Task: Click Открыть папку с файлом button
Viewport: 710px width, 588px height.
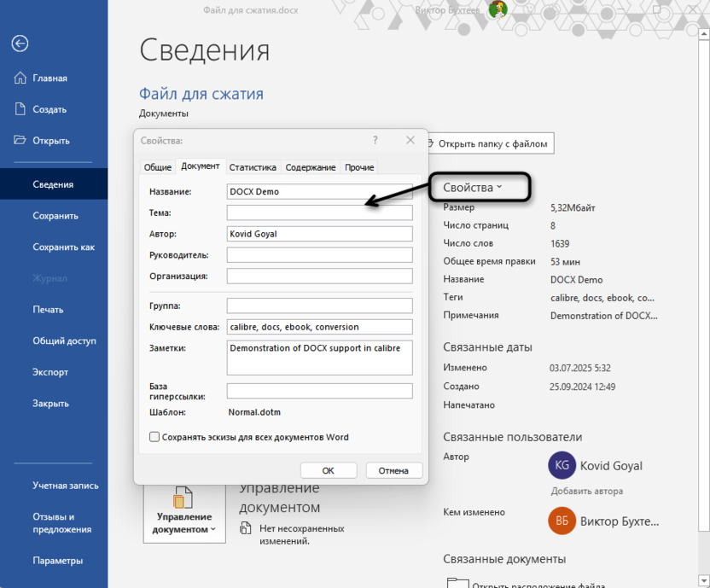Action: pyautogui.click(x=491, y=143)
